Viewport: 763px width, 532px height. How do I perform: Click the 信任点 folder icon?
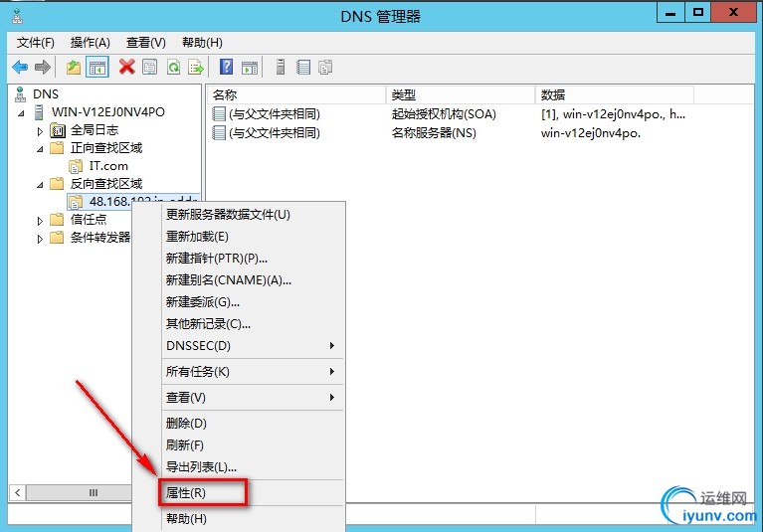(57, 220)
